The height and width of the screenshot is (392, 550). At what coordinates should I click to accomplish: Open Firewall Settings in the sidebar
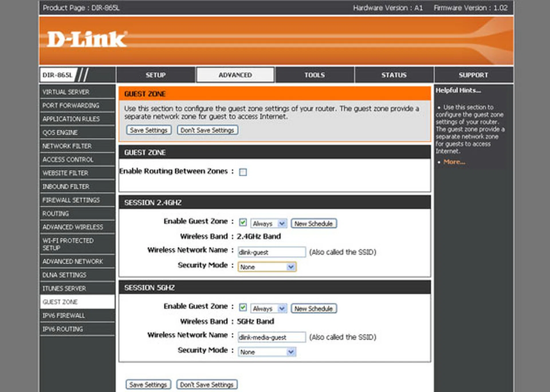click(71, 200)
